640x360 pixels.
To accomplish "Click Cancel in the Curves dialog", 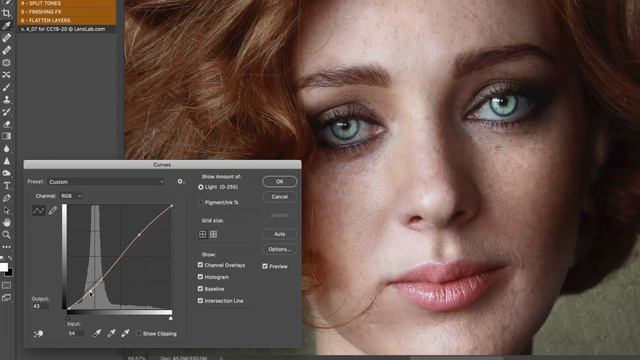I will click(x=280, y=197).
